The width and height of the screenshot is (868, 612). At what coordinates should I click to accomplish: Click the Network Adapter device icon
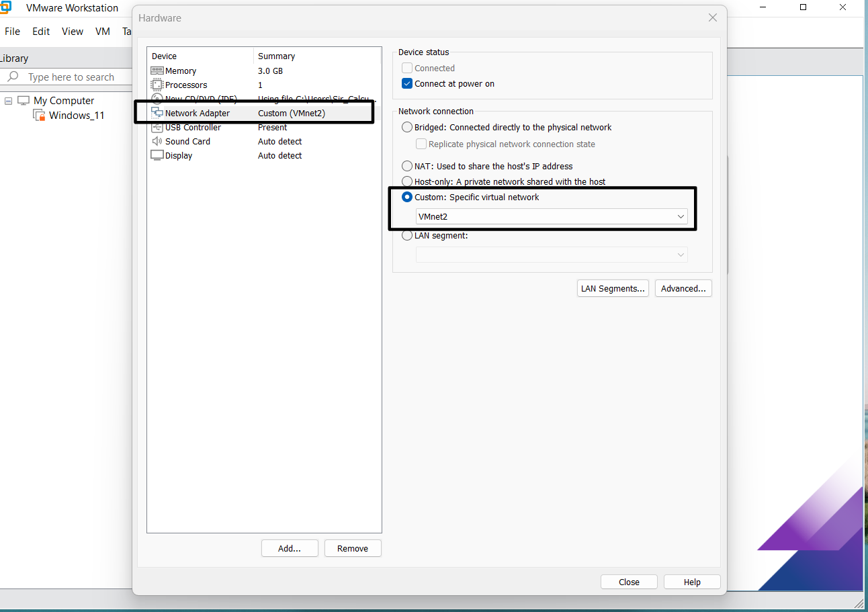click(157, 113)
